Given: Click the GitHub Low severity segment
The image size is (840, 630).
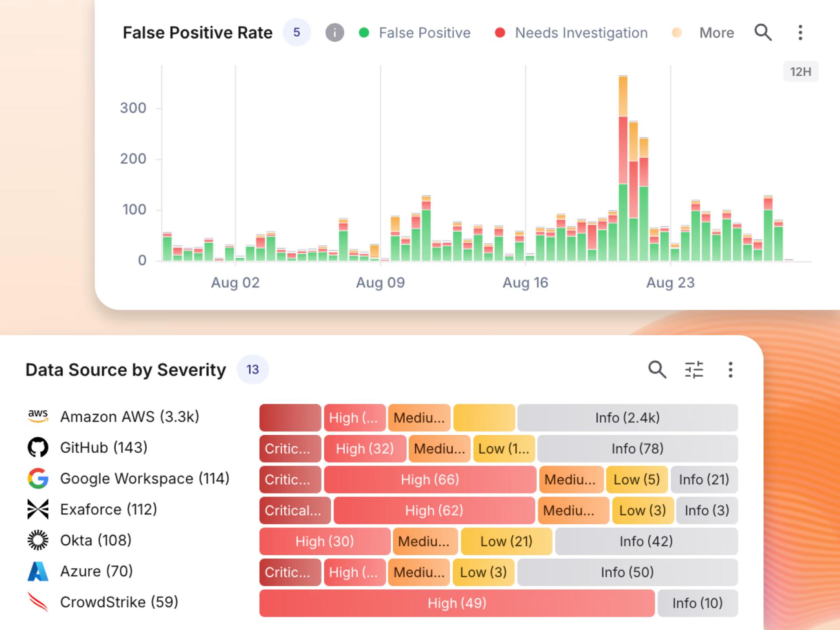Looking at the screenshot, I should pos(504,448).
